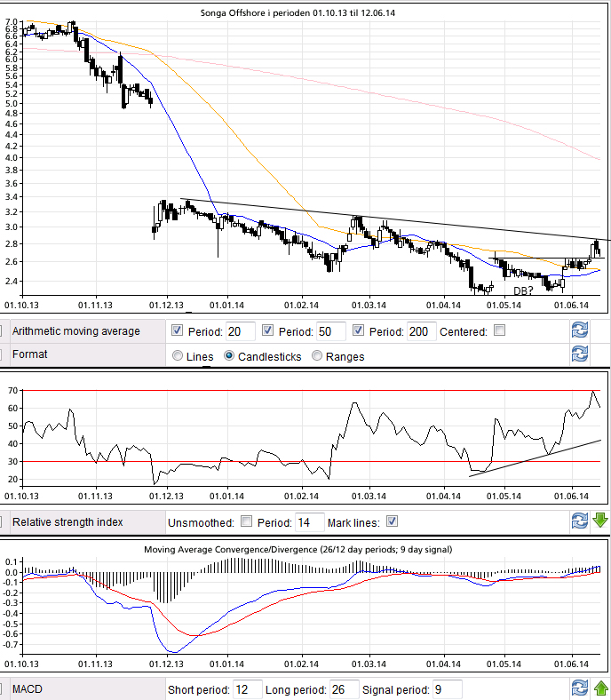Select the Candlesticks format option

tap(230, 356)
